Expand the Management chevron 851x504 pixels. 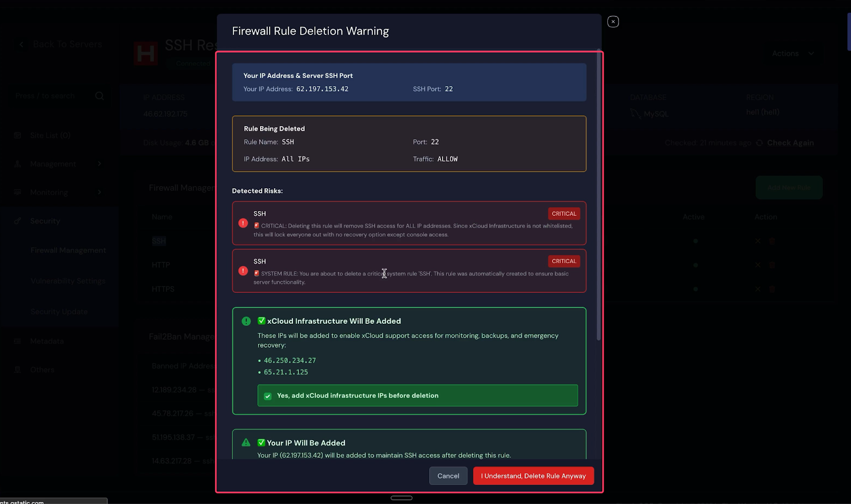pos(99,164)
